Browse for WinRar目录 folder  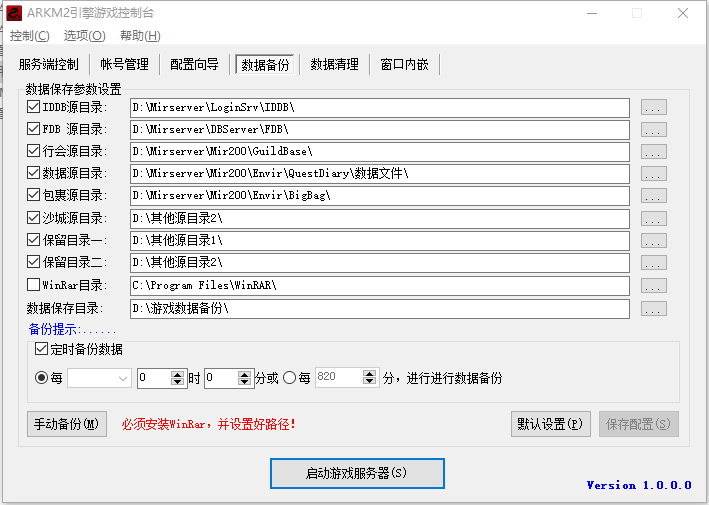(x=653, y=286)
